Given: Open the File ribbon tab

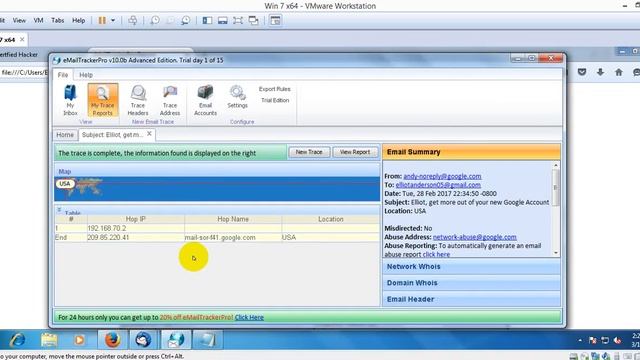Looking at the screenshot, I should click(63, 75).
